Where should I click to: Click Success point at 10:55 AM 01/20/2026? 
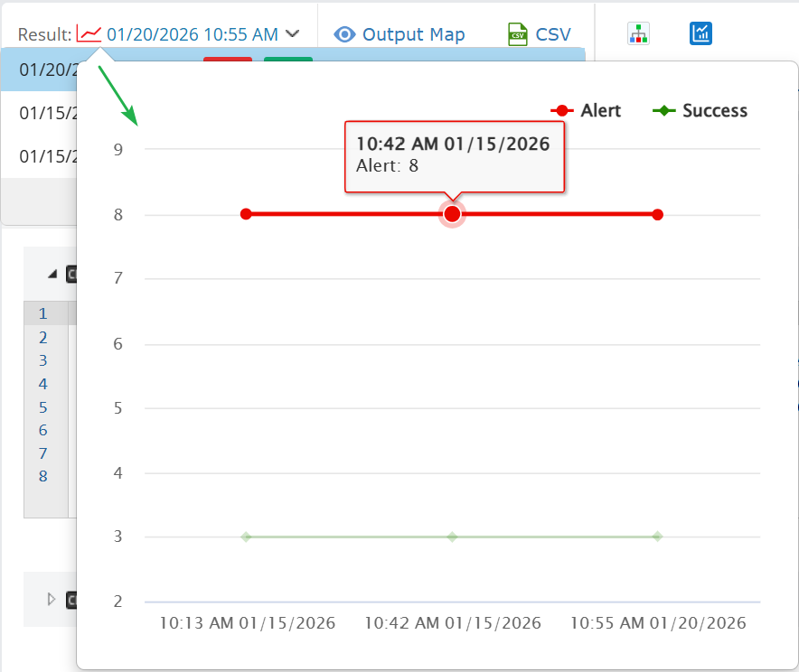pos(657,537)
